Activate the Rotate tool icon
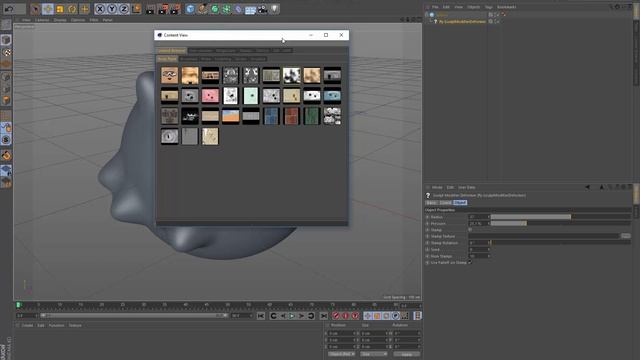The height and width of the screenshot is (360, 640). pos(72,9)
